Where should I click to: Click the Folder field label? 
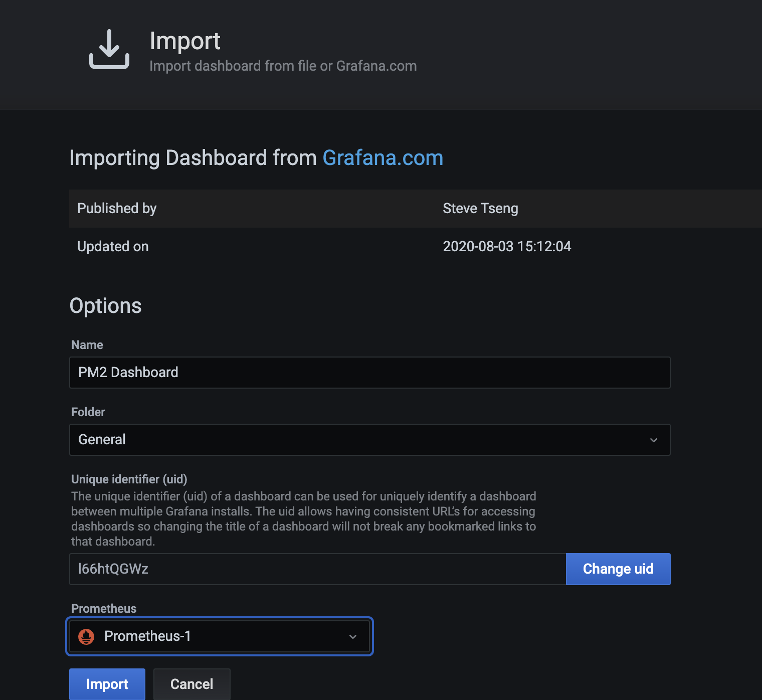(88, 412)
